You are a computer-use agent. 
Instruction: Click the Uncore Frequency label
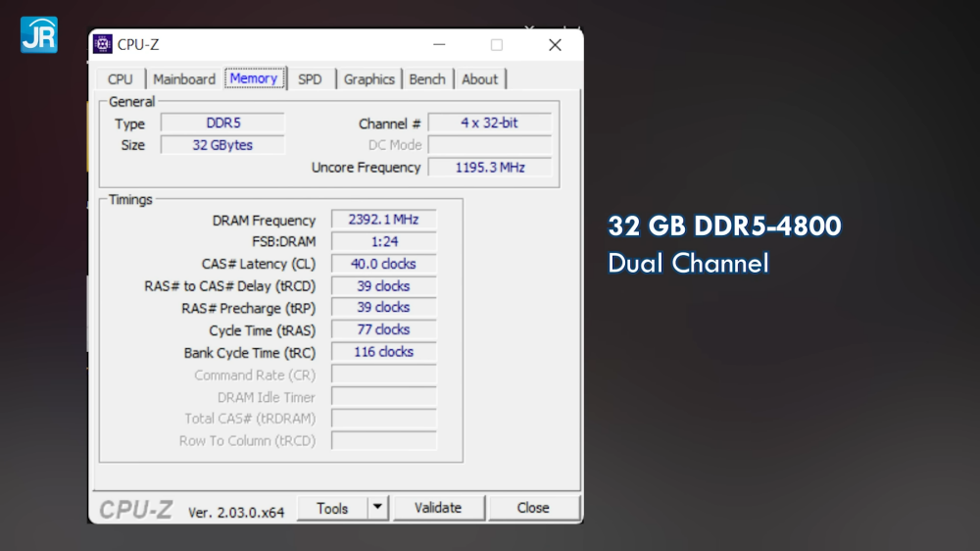click(x=367, y=168)
